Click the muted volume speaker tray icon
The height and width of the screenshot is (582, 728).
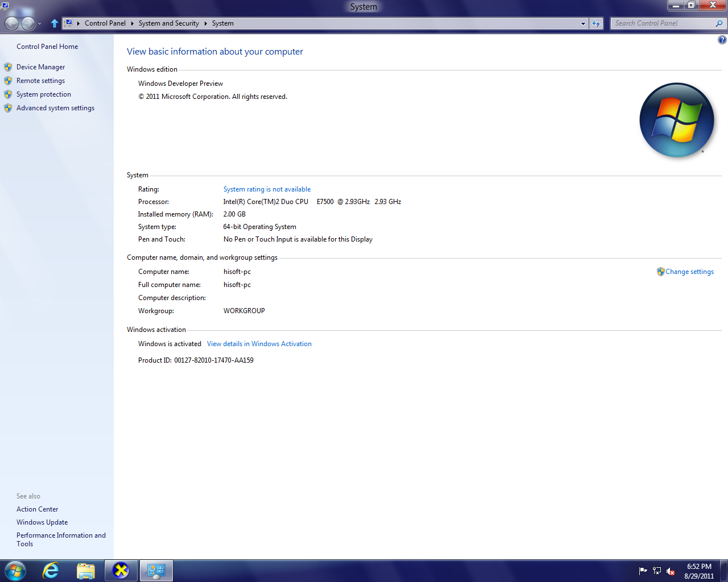coord(671,571)
